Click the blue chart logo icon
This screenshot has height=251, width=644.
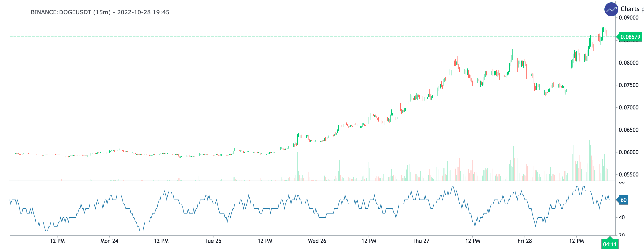tap(611, 10)
